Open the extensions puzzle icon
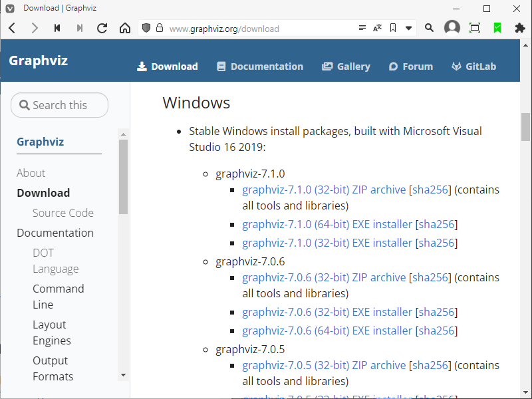 coord(520,28)
